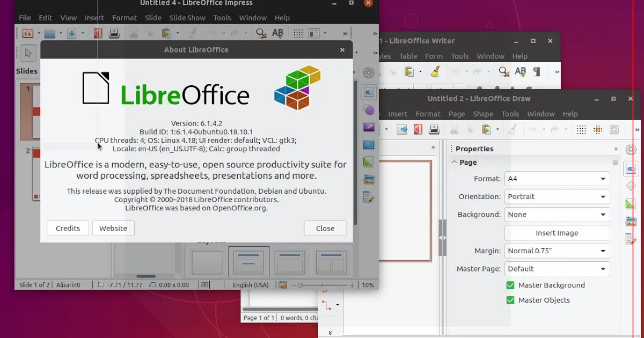Open Find & Replace in the Writer toolbar
This screenshot has width=644, height=338.
504,71
